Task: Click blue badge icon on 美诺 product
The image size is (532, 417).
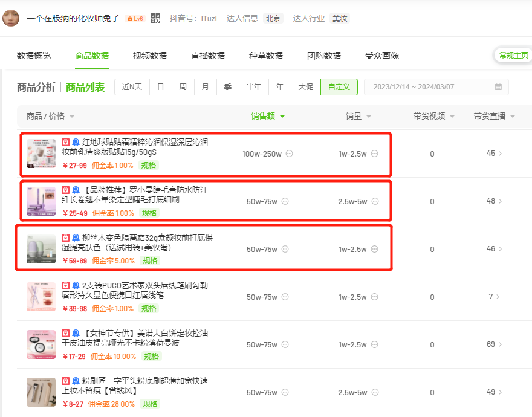Action: coord(76,333)
